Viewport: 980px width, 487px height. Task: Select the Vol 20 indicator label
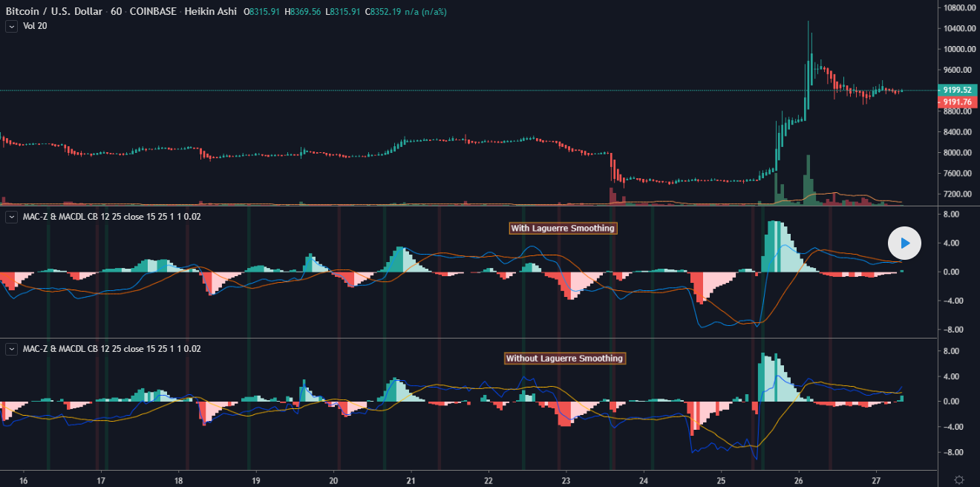point(35,26)
